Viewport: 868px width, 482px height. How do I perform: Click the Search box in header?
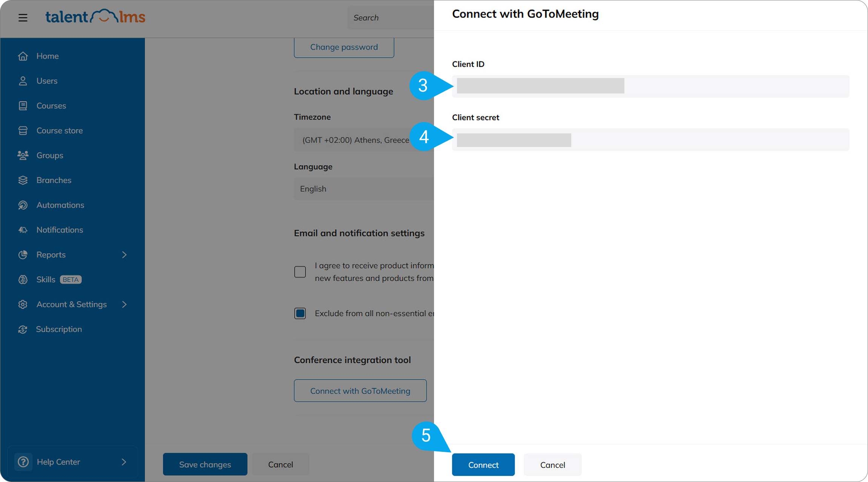391,18
